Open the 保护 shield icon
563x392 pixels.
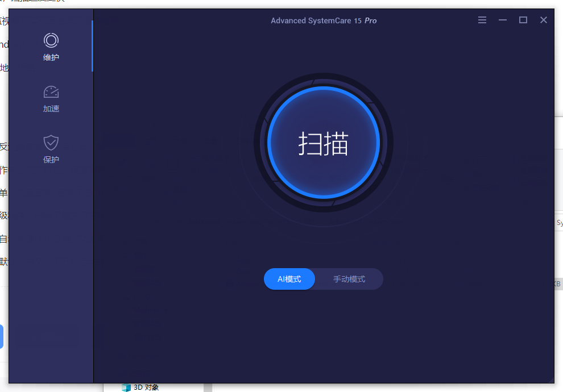(x=51, y=143)
